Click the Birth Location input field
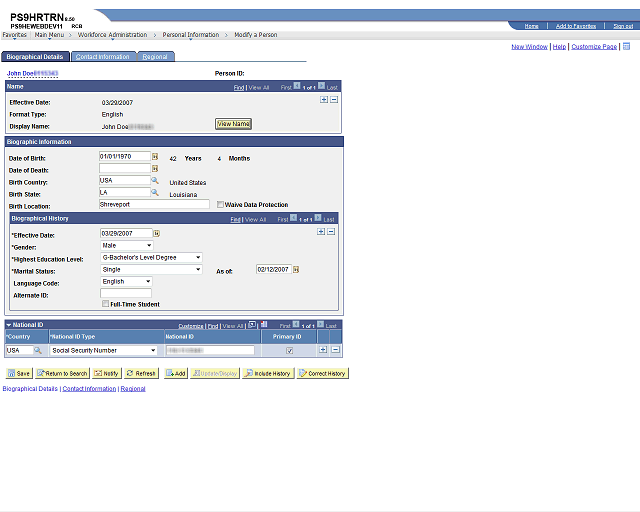 (154, 204)
